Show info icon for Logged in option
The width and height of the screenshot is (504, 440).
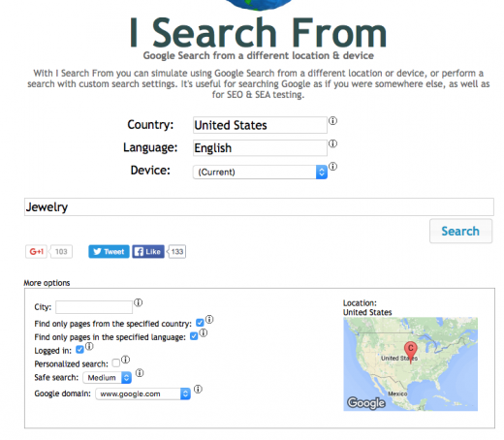(x=89, y=346)
